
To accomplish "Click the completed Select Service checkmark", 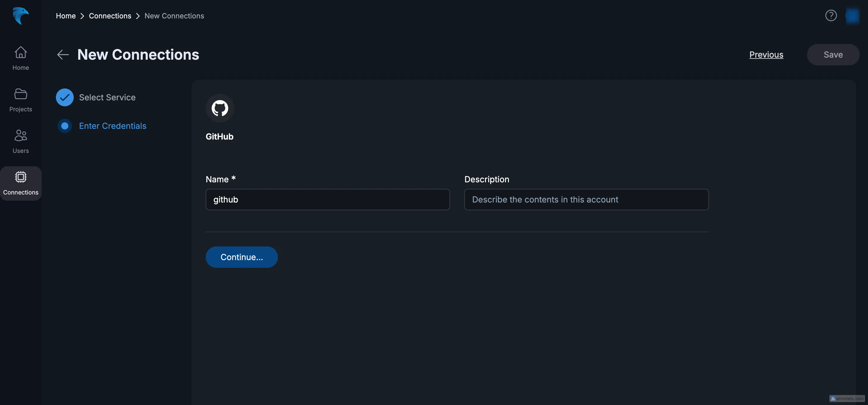I will (65, 97).
